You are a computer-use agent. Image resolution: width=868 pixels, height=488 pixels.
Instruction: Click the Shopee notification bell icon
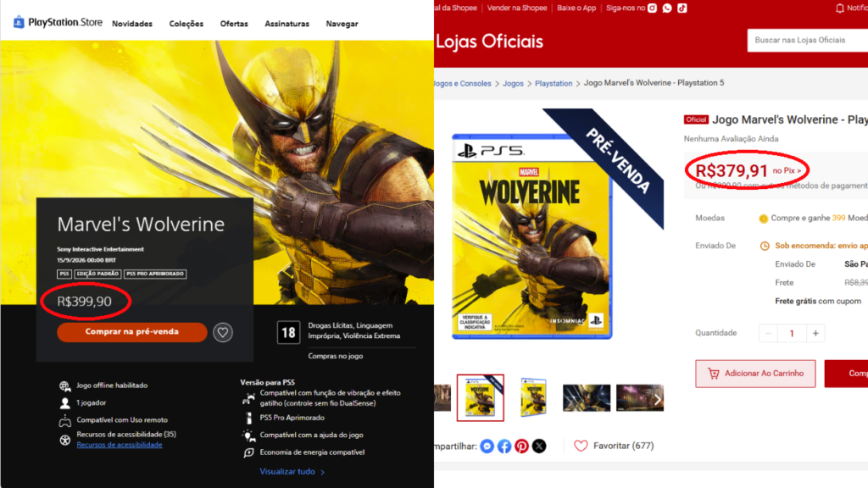[840, 8]
